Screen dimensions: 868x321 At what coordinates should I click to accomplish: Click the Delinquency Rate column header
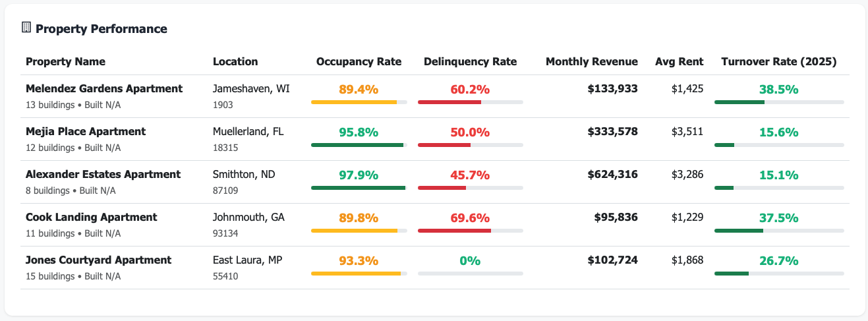[470, 62]
